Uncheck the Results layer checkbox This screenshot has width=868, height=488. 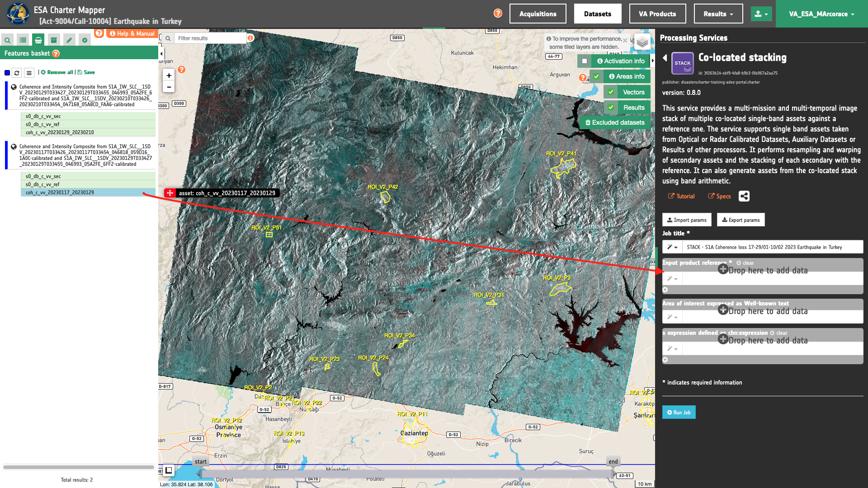coord(611,108)
